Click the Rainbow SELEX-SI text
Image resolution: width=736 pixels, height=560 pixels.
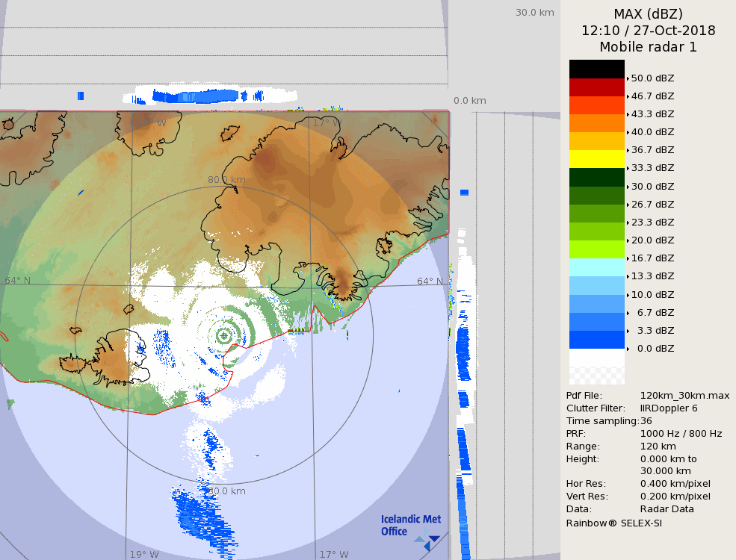[613, 523]
